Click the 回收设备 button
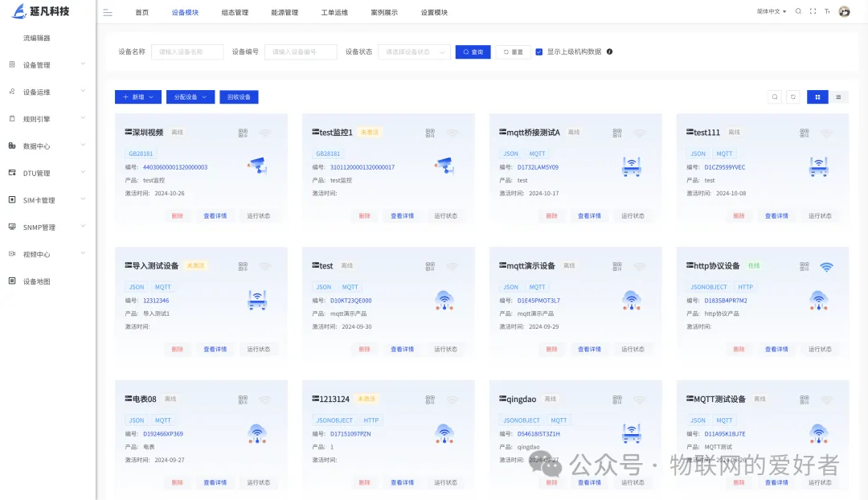 point(240,97)
